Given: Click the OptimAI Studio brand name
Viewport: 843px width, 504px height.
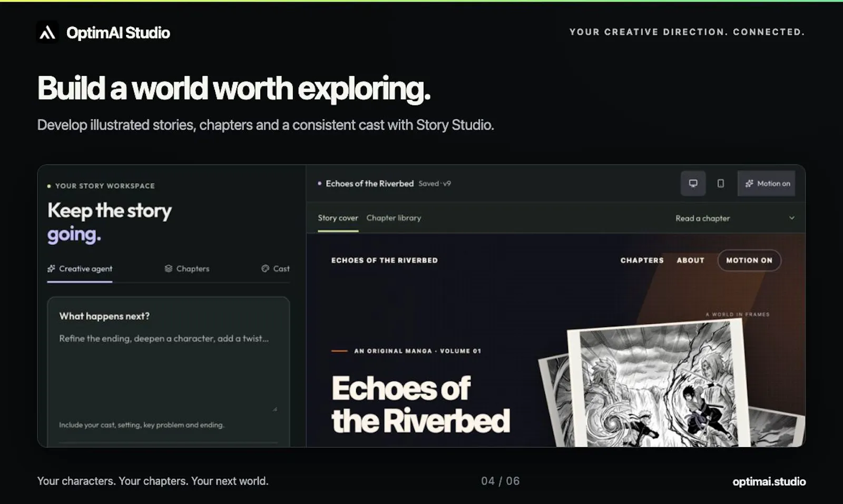Looking at the screenshot, I should click(118, 33).
